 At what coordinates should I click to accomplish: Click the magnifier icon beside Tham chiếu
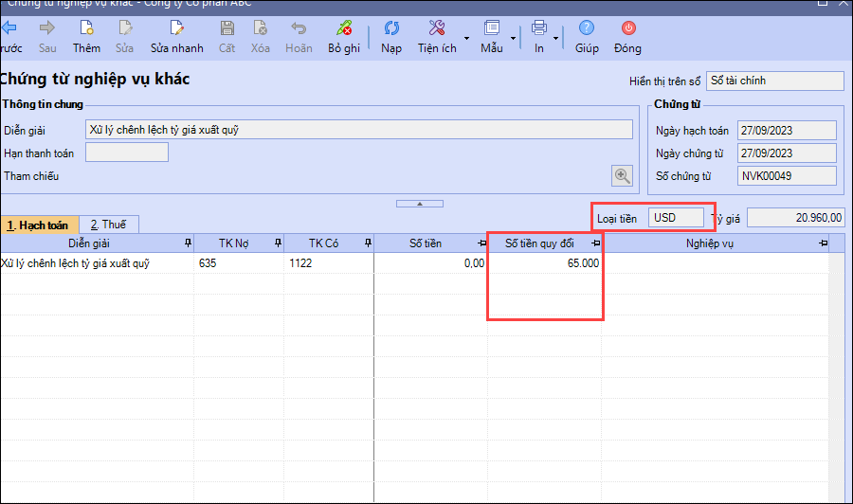tap(622, 175)
